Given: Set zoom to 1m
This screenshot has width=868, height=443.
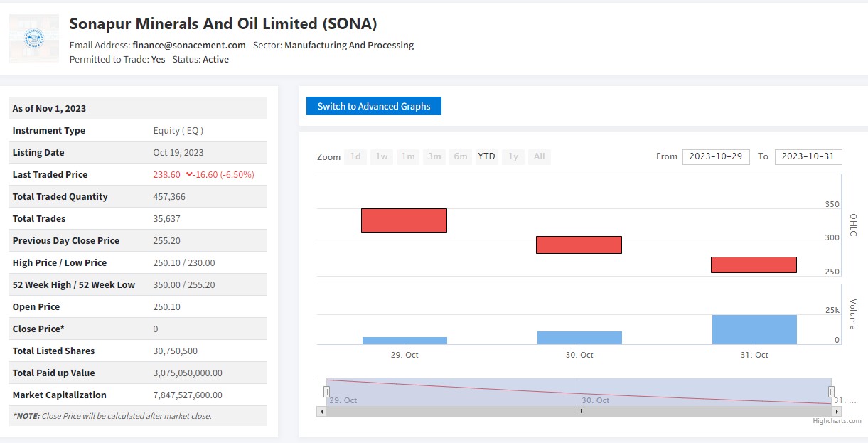Looking at the screenshot, I should pyautogui.click(x=408, y=156).
